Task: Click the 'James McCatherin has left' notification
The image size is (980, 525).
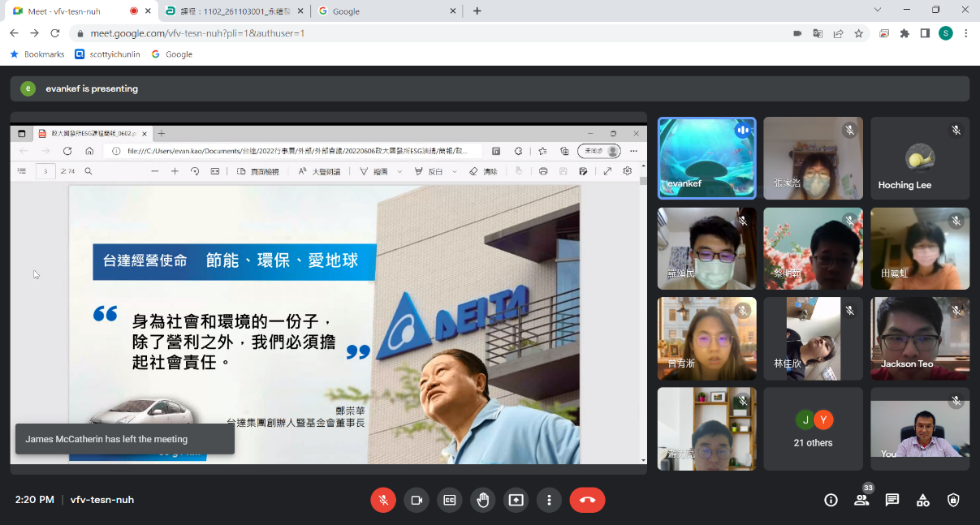Action: 125,439
